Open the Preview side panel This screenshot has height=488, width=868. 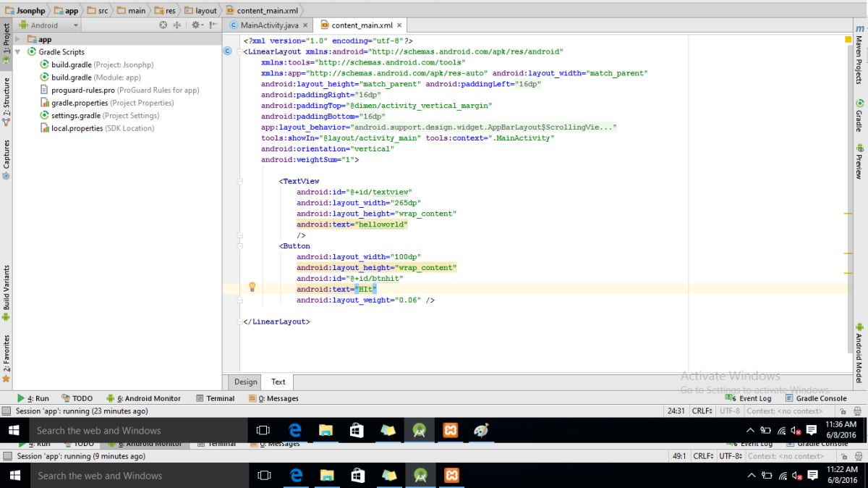[x=859, y=161]
